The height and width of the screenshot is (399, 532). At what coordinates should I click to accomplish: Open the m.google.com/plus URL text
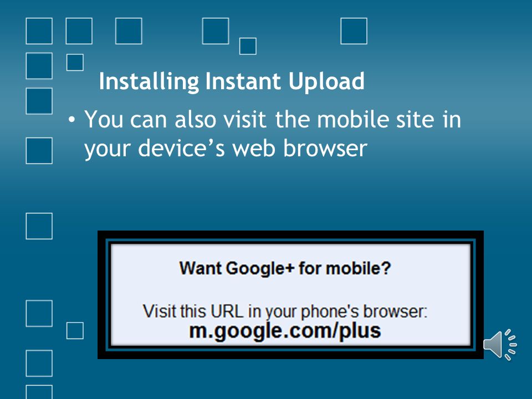pos(285,331)
